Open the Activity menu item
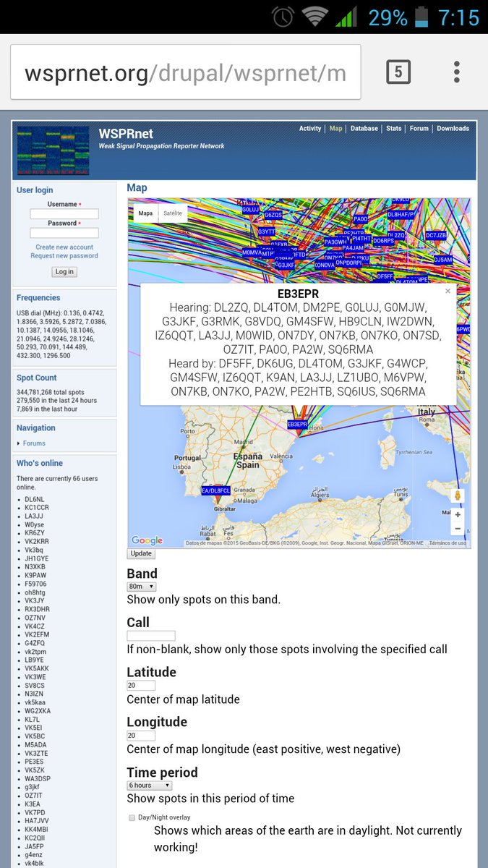 coord(310,129)
